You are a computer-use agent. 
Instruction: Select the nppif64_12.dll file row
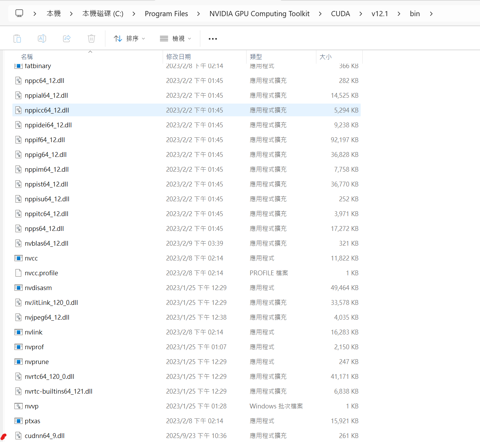pyautogui.click(x=45, y=140)
